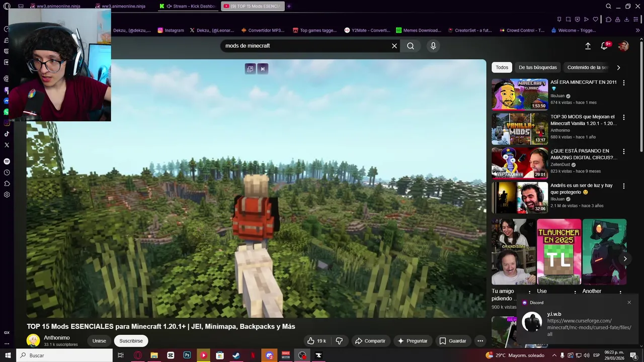Open options for Andrés es un ser de luz
This screenshot has height=362, width=644.
point(624,186)
